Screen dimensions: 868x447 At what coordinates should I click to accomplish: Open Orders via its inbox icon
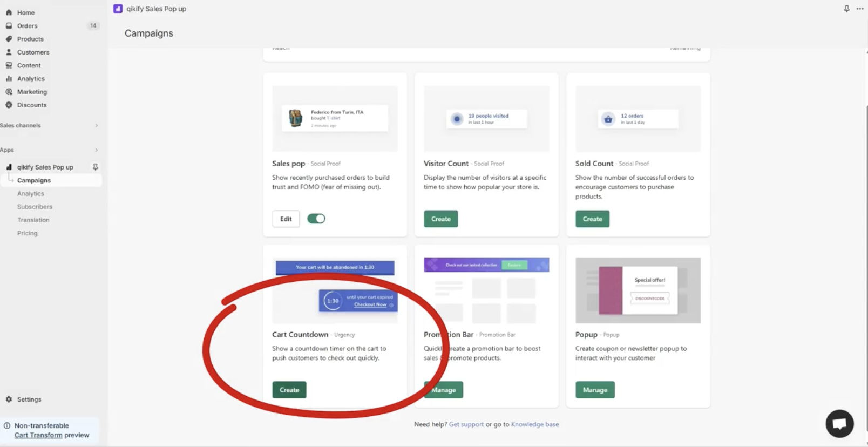pos(9,25)
